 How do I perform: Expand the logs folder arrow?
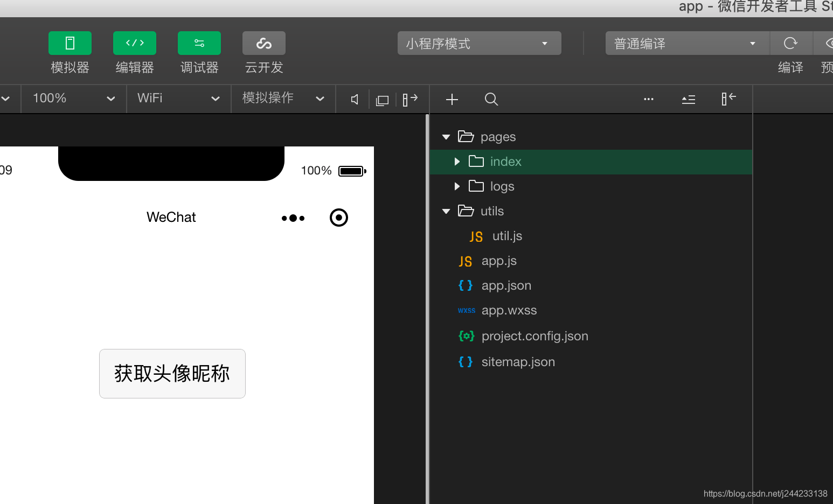click(457, 186)
